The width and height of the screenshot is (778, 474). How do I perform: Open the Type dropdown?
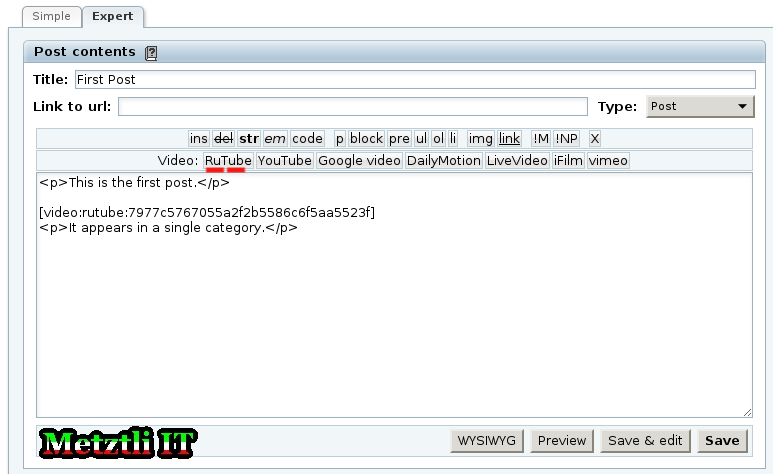click(700, 106)
